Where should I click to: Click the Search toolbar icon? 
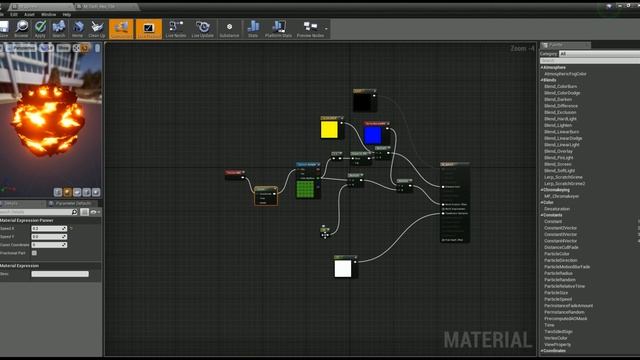coord(58,29)
